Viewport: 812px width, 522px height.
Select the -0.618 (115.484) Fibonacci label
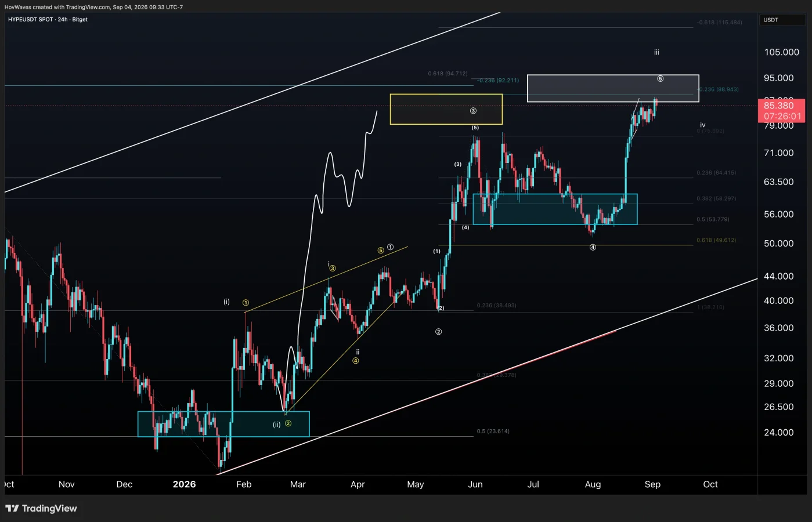coord(720,23)
